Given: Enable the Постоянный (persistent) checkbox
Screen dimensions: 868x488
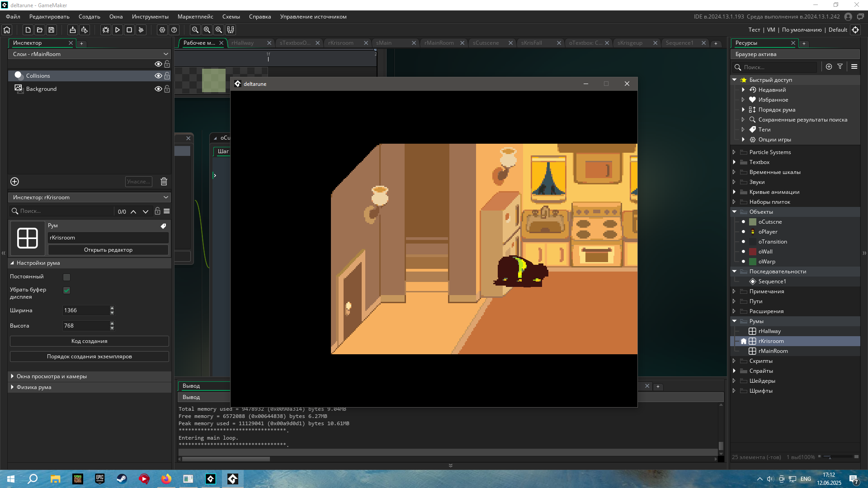Looking at the screenshot, I should (66, 277).
